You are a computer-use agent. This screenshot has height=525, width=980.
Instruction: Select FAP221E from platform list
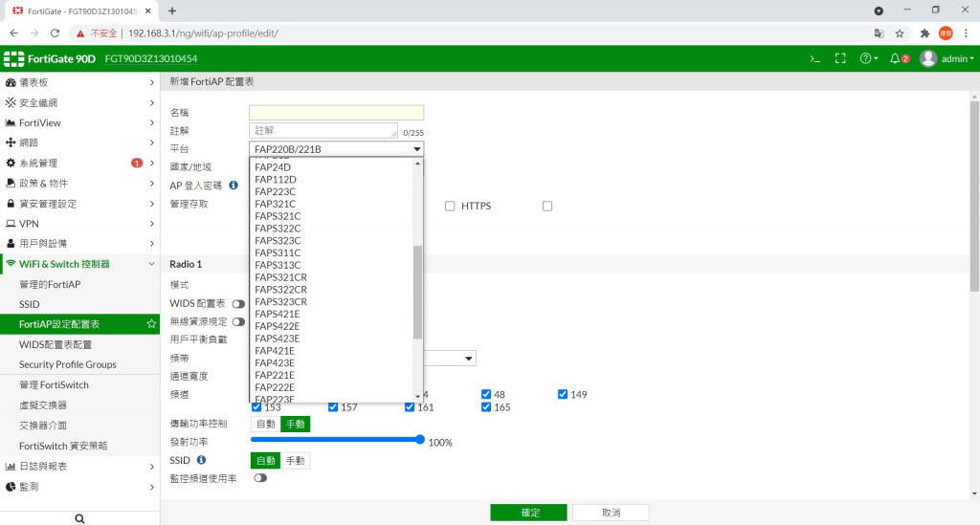point(275,375)
